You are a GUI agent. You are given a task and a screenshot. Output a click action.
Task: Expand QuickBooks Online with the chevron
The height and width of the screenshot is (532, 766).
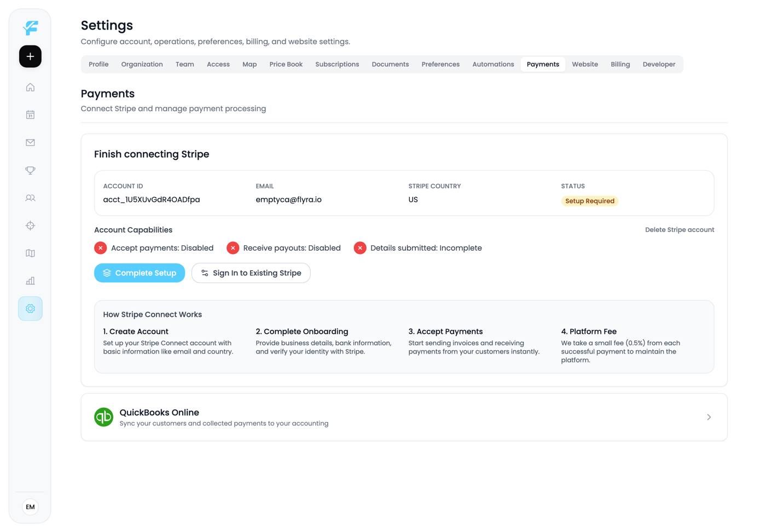coord(709,417)
